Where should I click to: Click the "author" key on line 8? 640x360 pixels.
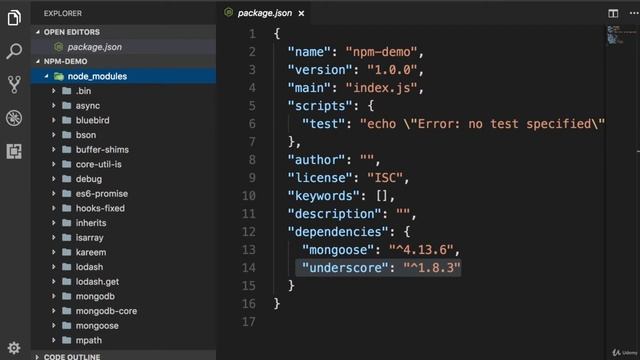click(316, 160)
